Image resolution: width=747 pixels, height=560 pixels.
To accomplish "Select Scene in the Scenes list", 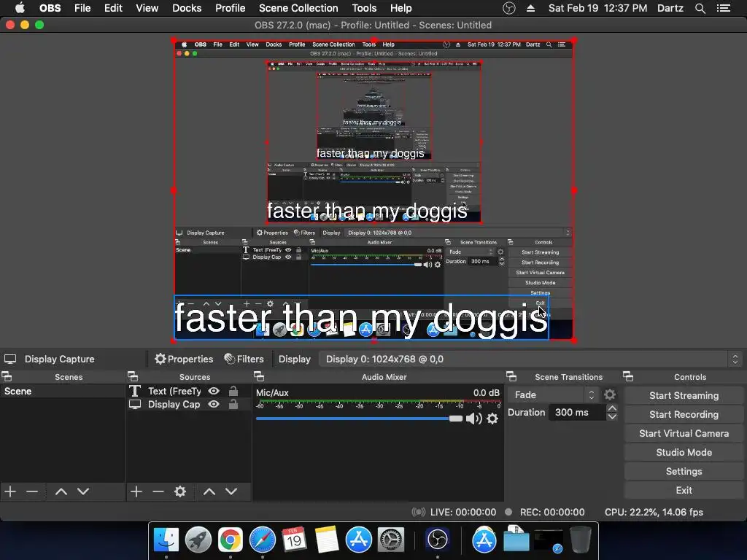I will point(63,391).
